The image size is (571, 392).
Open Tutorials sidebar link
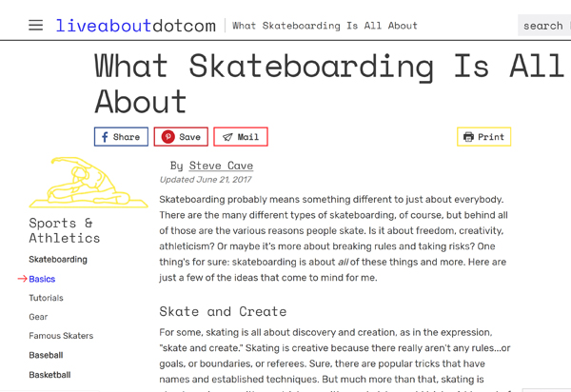tap(46, 299)
